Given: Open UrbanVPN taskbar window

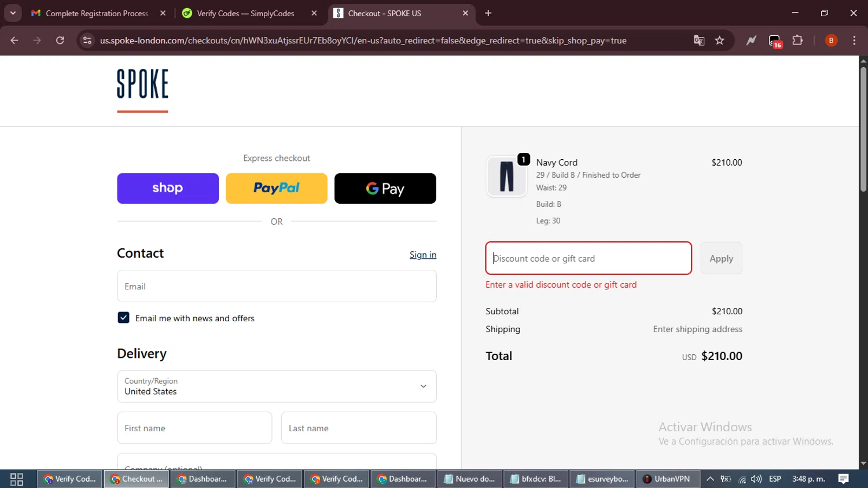Looking at the screenshot, I should (668, 479).
